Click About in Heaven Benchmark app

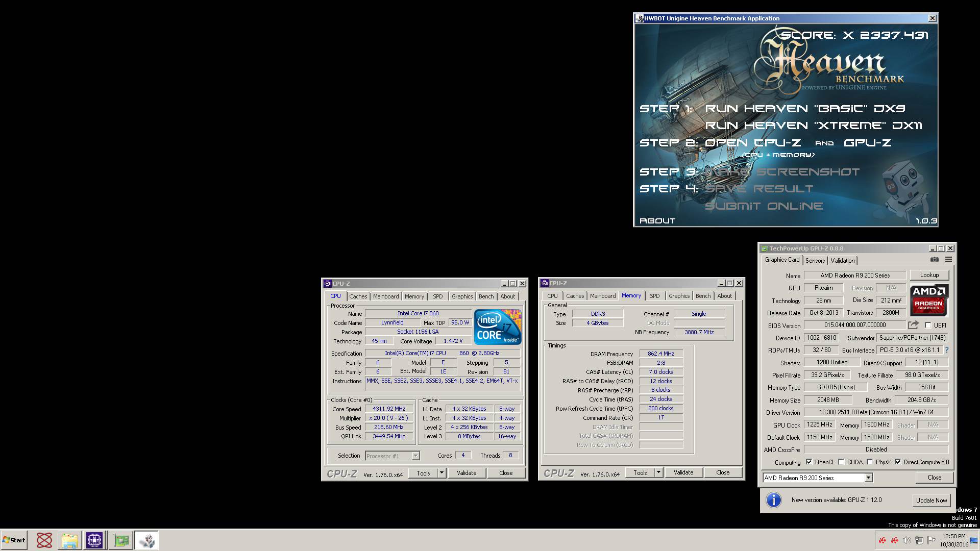tap(657, 221)
